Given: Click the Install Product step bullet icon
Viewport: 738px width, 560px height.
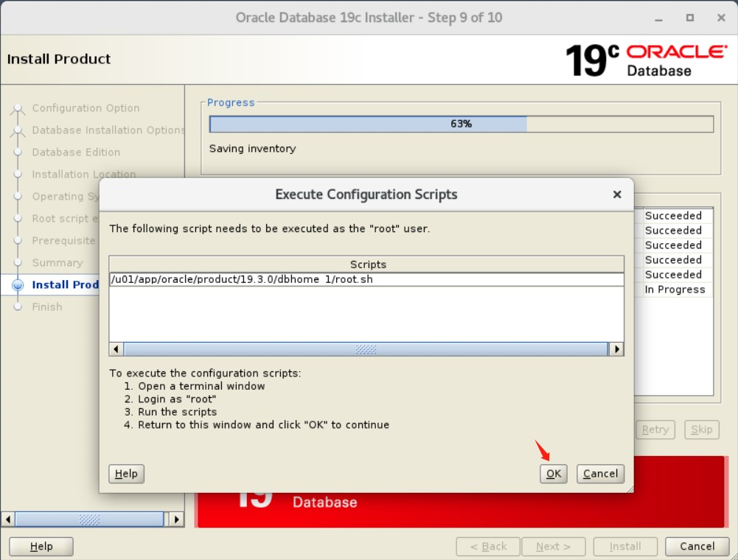Looking at the screenshot, I should click(x=18, y=284).
